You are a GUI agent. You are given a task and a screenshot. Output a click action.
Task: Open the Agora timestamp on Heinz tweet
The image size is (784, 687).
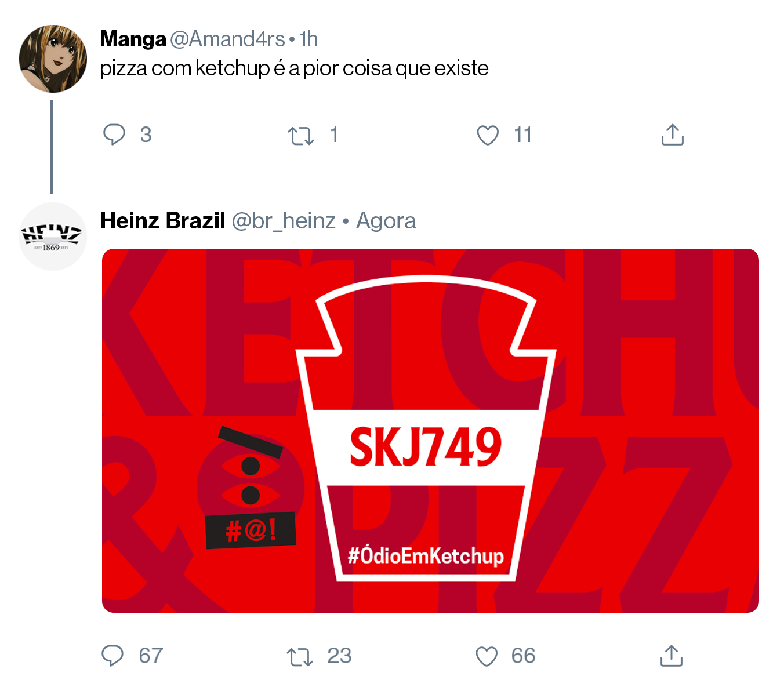point(386,221)
